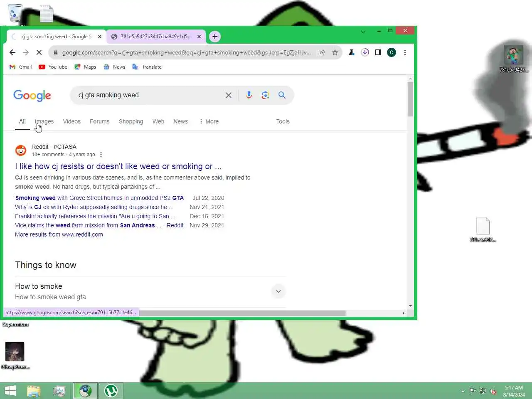This screenshot has width=532, height=399.
Task: Clear the search query with X icon
Action: [229, 95]
